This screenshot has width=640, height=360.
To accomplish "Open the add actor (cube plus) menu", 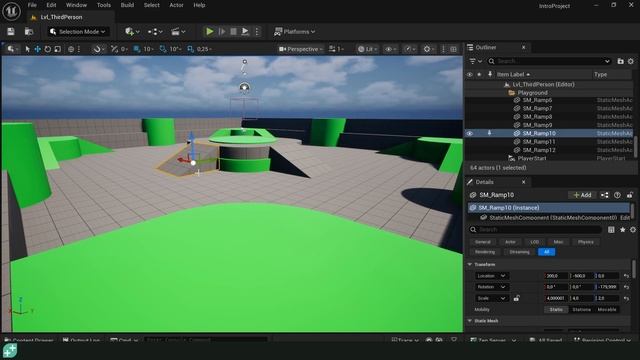I will (x=132, y=31).
